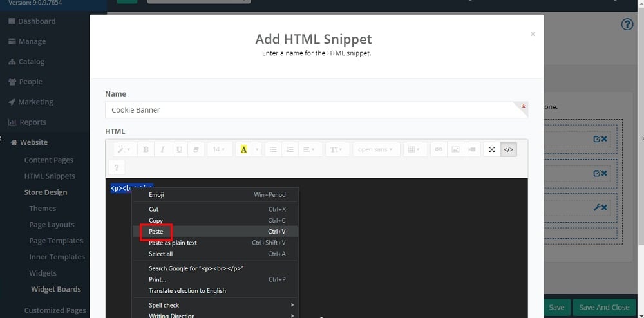Open the font size 14 dropdown

(220, 150)
